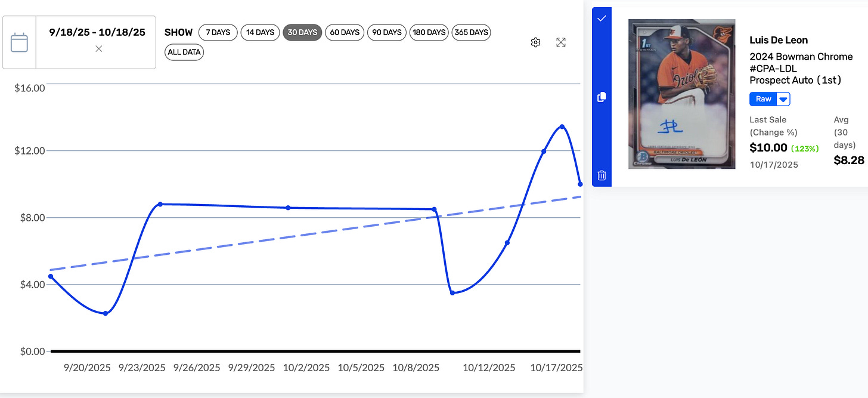Click the 2024 Bowman Chrome card description
Screen dimensions: 868x398
point(801,69)
